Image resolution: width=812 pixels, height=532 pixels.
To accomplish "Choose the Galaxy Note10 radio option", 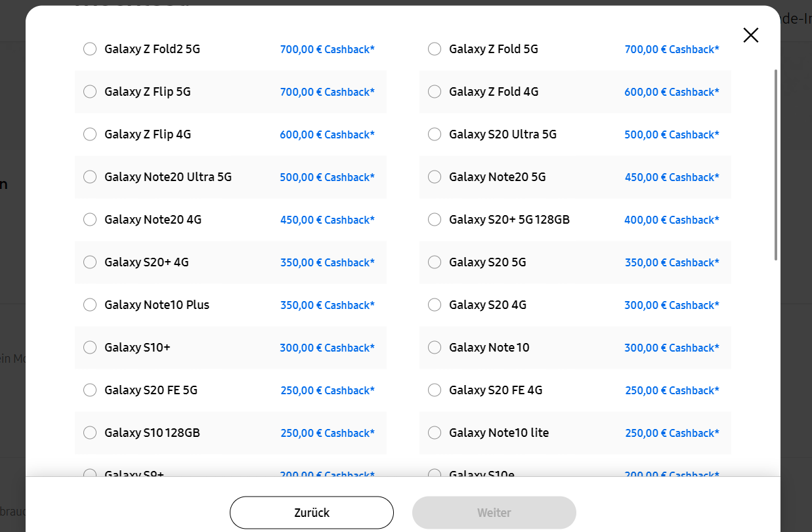I will pos(435,348).
